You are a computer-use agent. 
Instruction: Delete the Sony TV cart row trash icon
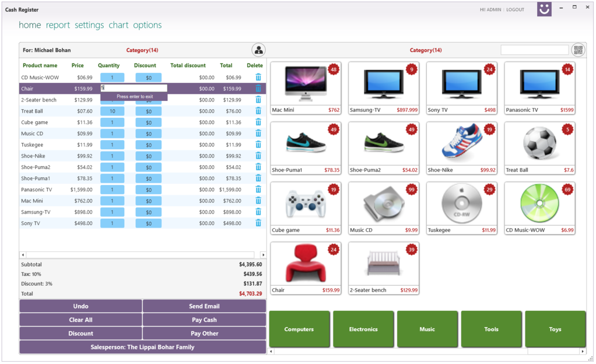coord(258,223)
